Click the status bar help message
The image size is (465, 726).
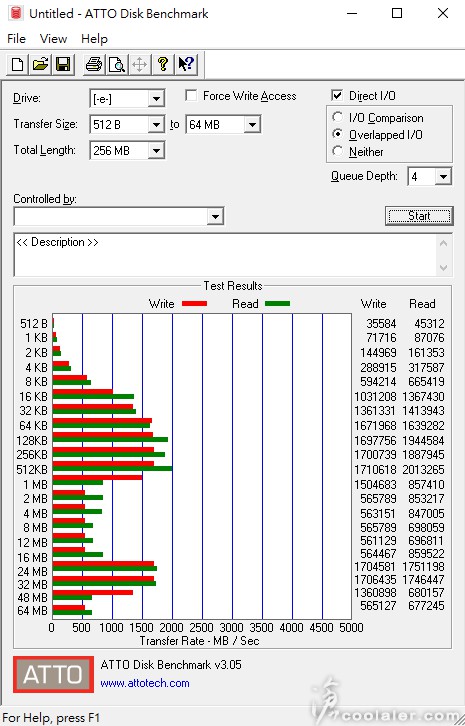pyautogui.click(x=51, y=718)
